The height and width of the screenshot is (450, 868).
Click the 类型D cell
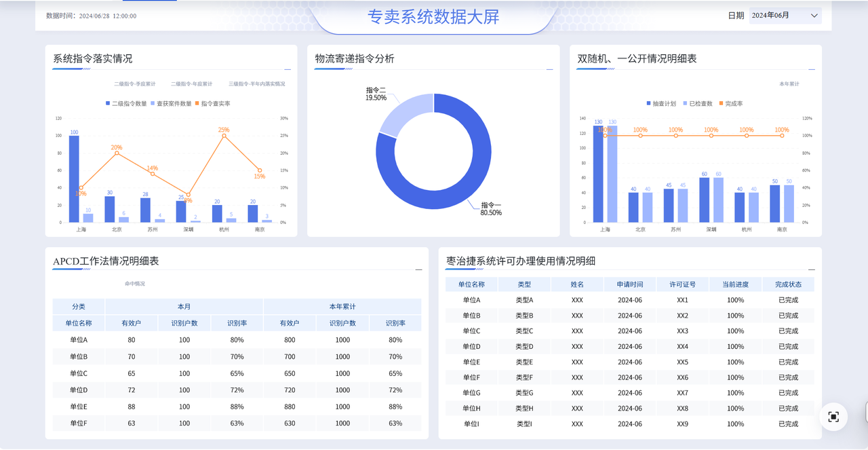pyautogui.click(x=524, y=347)
